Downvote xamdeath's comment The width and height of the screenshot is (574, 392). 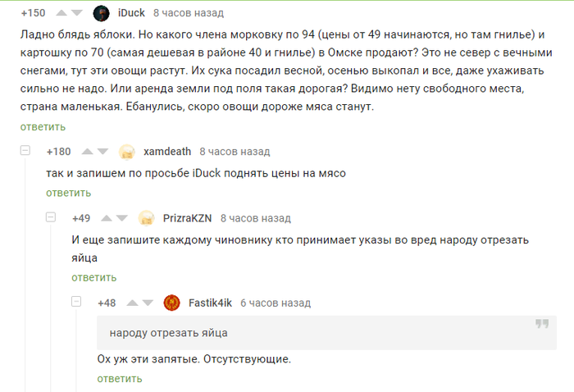(103, 152)
